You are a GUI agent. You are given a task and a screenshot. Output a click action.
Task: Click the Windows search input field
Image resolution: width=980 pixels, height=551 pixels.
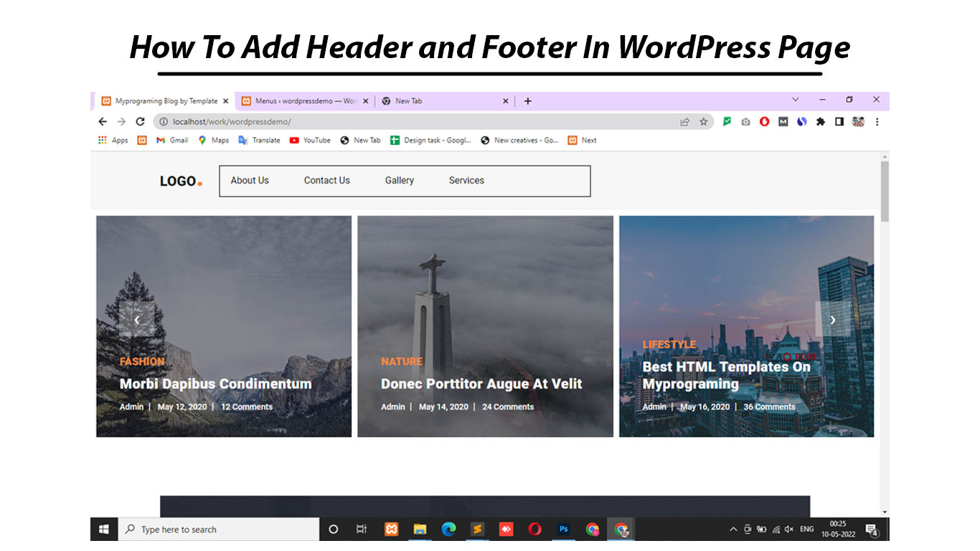point(215,529)
